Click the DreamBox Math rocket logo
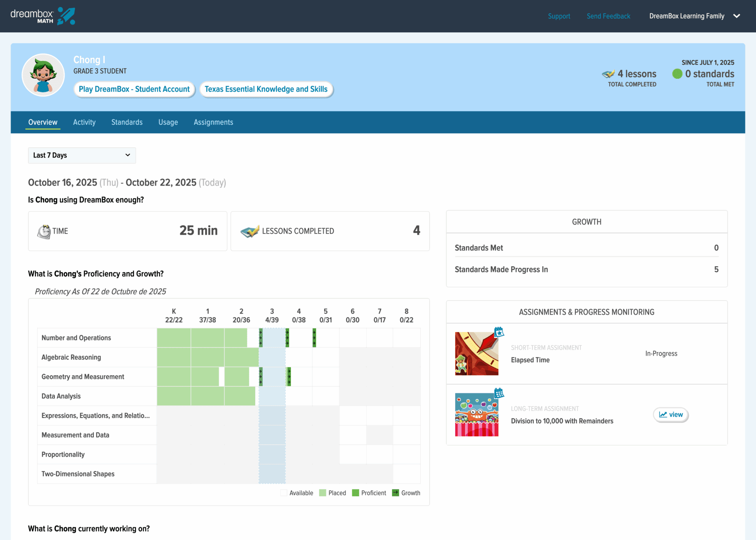The image size is (756, 540). (x=66, y=16)
